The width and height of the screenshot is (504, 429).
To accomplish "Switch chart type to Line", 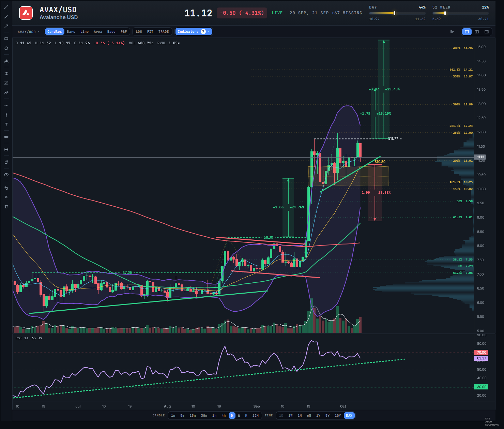I will pyautogui.click(x=85, y=32).
